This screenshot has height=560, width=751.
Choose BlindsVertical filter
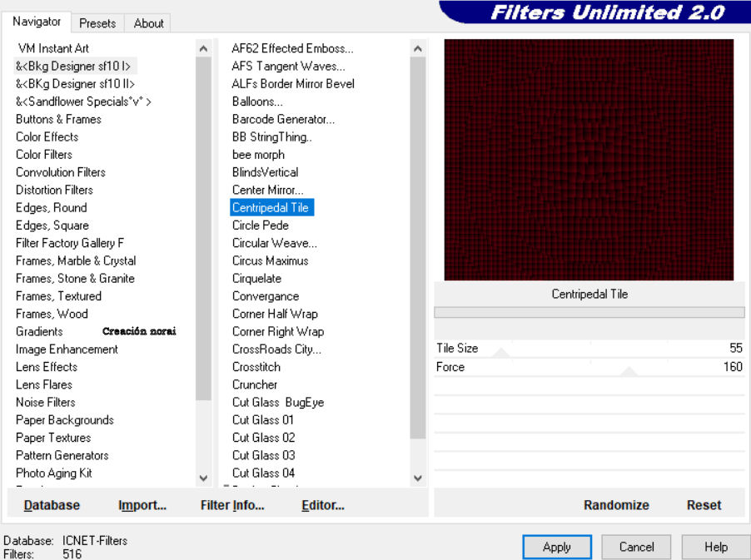(x=265, y=172)
